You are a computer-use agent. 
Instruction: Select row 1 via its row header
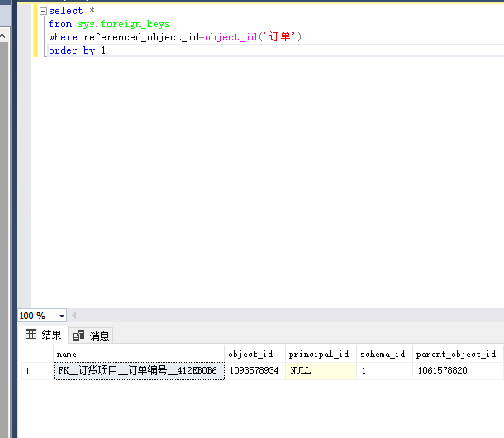pyautogui.click(x=36, y=371)
